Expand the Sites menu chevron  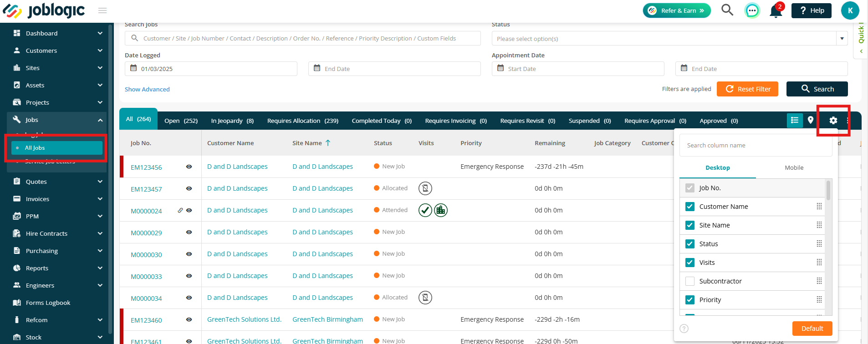pyautogui.click(x=100, y=68)
